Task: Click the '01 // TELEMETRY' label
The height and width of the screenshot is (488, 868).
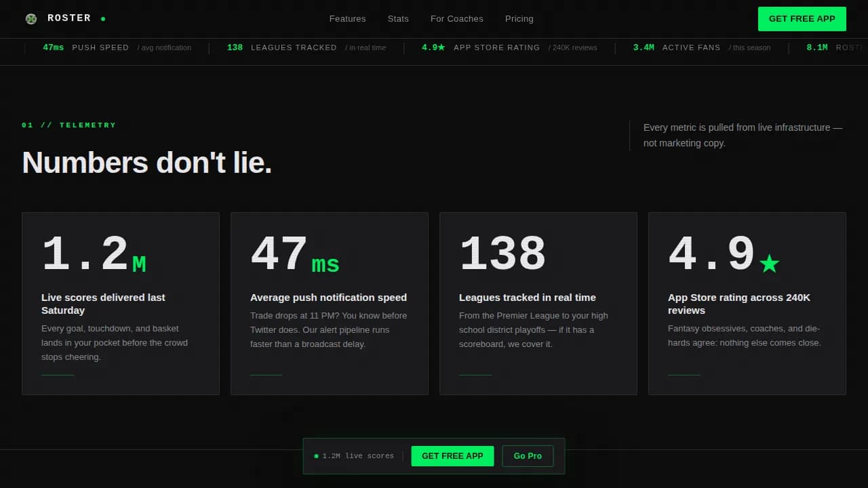Action: (69, 125)
